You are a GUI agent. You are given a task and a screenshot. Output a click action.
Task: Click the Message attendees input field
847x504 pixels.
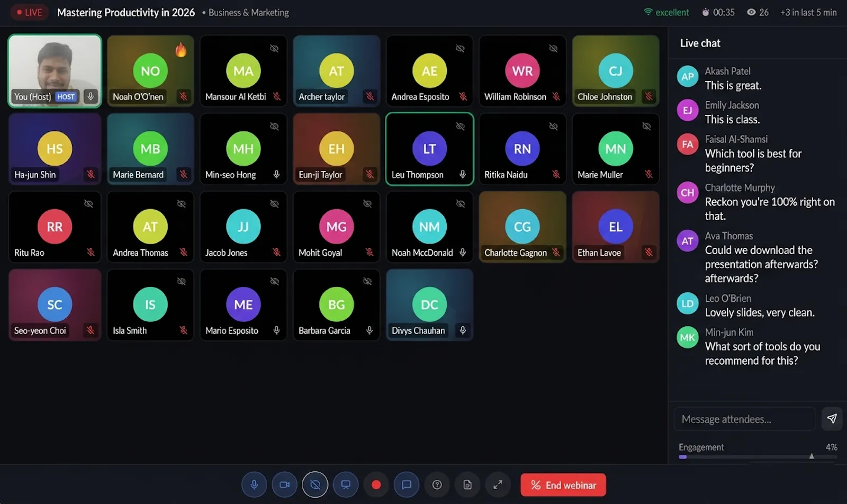click(744, 419)
